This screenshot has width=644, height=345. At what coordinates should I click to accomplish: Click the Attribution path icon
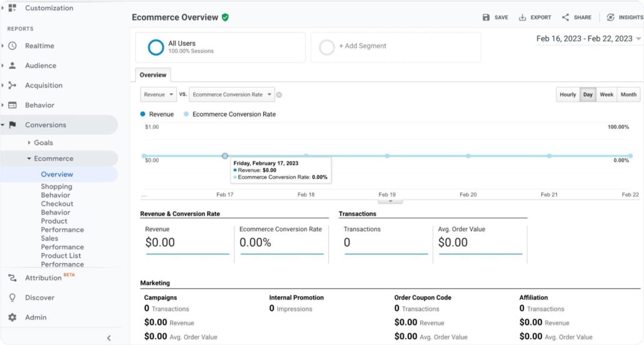(13, 277)
